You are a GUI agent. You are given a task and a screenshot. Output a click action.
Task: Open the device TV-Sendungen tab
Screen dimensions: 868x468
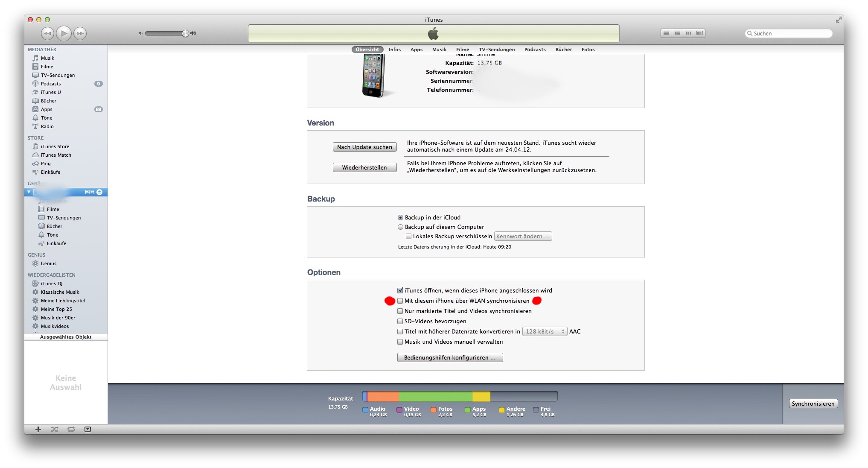pos(497,50)
